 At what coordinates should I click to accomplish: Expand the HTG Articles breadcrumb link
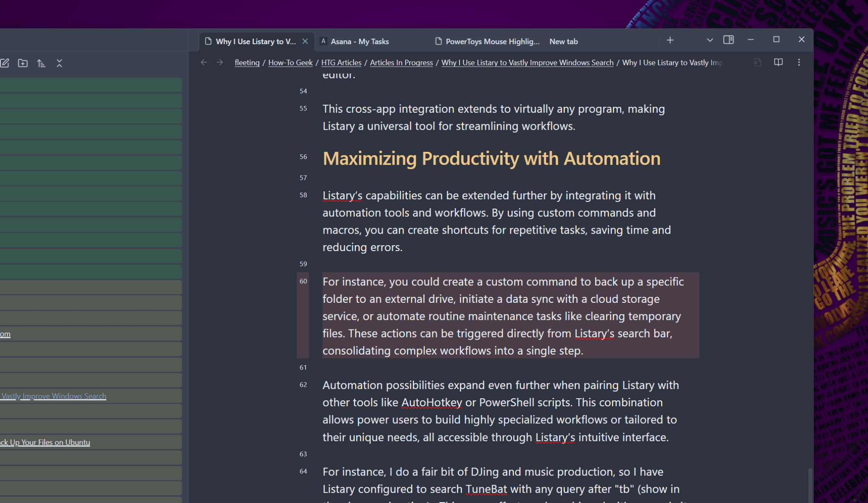[341, 62]
